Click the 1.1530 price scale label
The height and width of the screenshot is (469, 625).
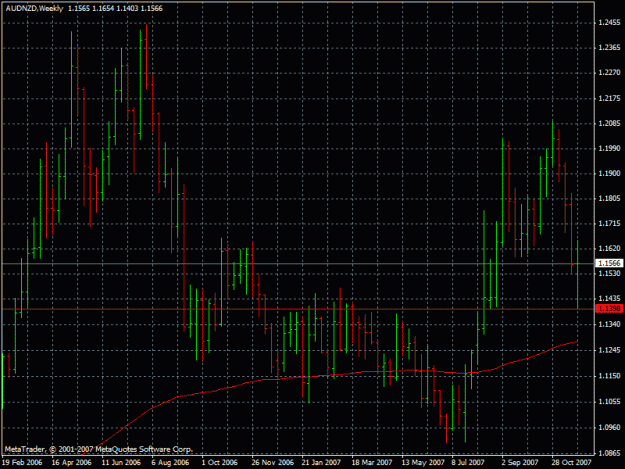(x=609, y=273)
